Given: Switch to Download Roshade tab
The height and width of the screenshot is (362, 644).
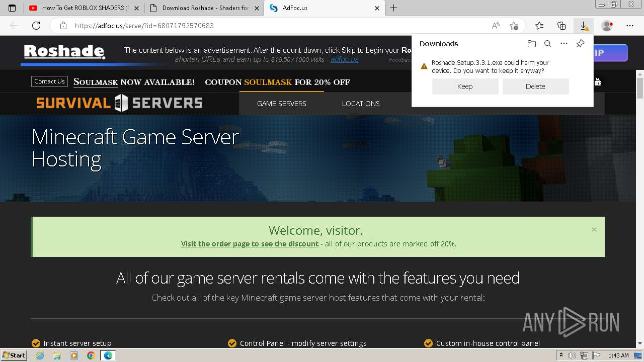Looking at the screenshot, I should coord(204,8).
